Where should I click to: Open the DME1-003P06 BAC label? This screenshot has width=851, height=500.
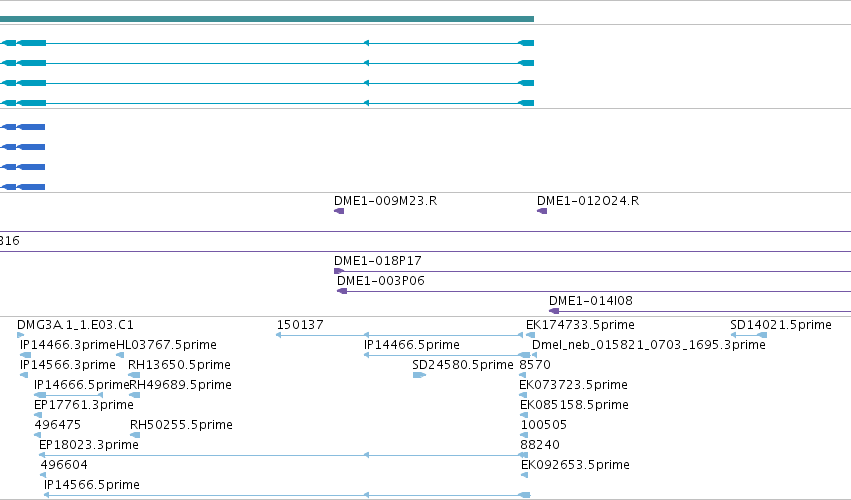[x=380, y=281]
